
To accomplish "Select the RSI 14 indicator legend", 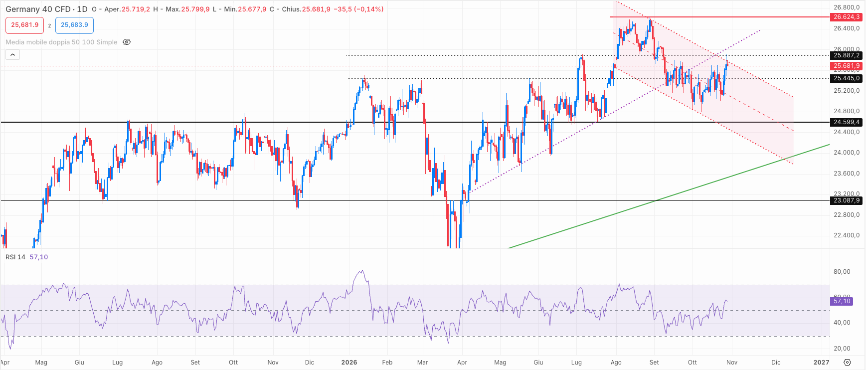I will pos(15,257).
